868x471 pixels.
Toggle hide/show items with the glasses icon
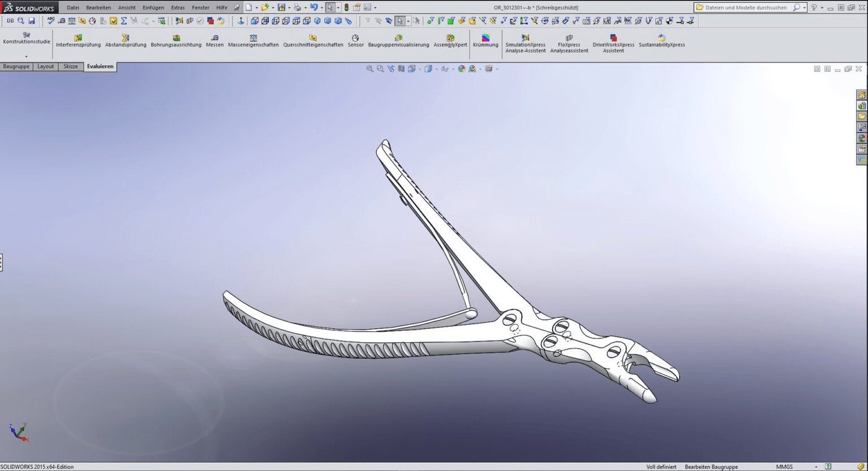point(445,69)
